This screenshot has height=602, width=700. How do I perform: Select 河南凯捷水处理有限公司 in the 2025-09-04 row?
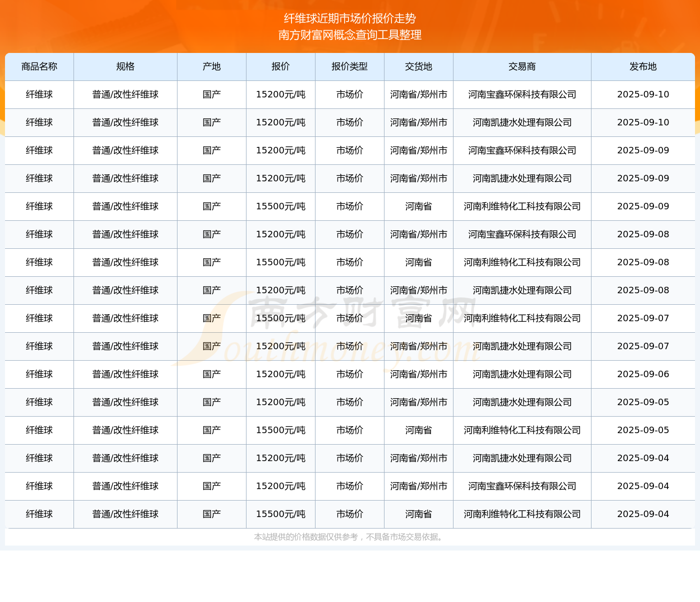pos(522,458)
